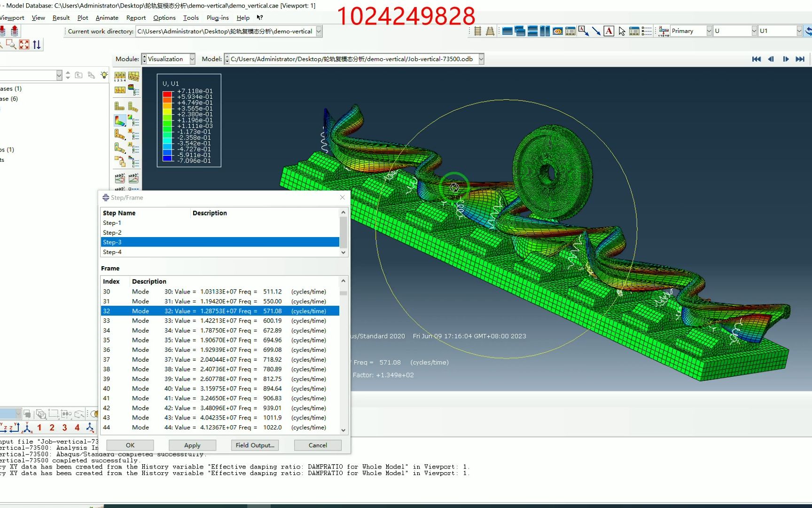The image size is (812, 508).
Task: Click the Field Output... button
Action: 255,445
